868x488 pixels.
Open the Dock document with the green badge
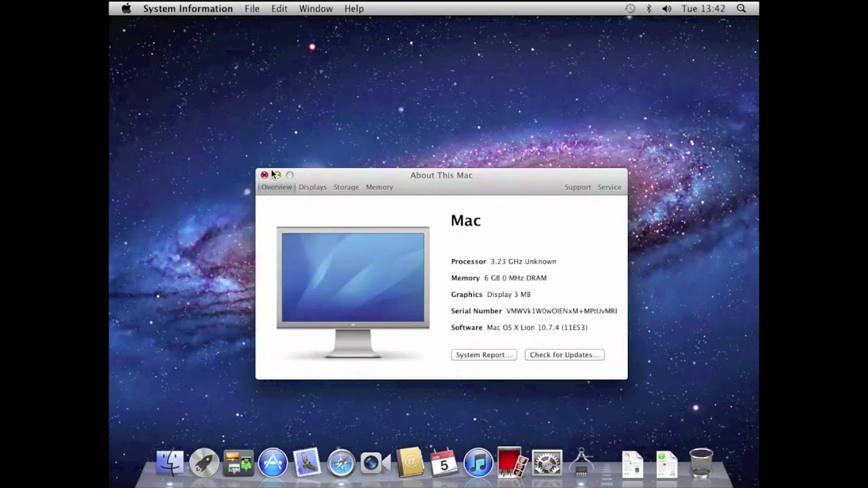tap(667, 464)
